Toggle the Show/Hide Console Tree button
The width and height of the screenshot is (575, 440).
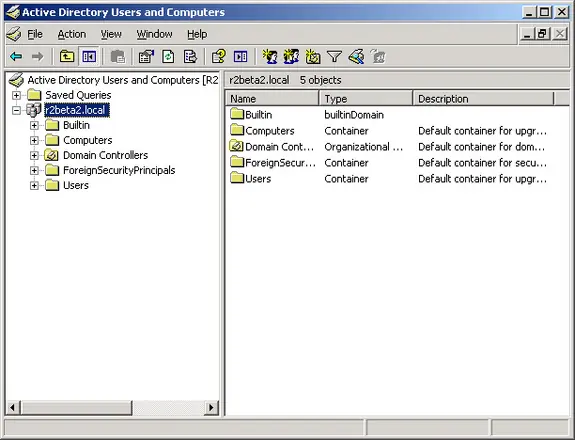coord(89,56)
